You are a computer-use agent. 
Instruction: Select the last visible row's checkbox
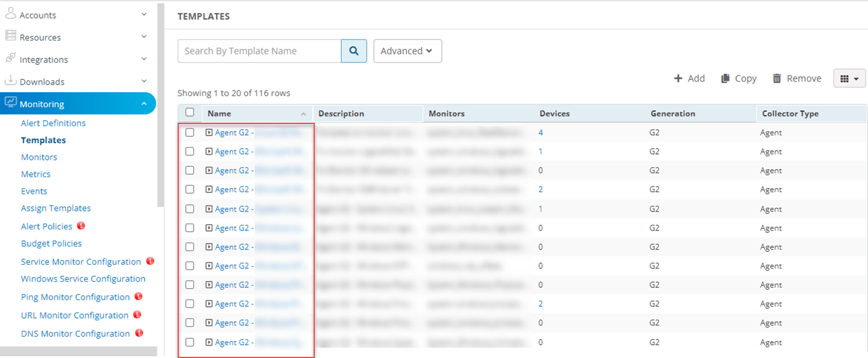189,342
